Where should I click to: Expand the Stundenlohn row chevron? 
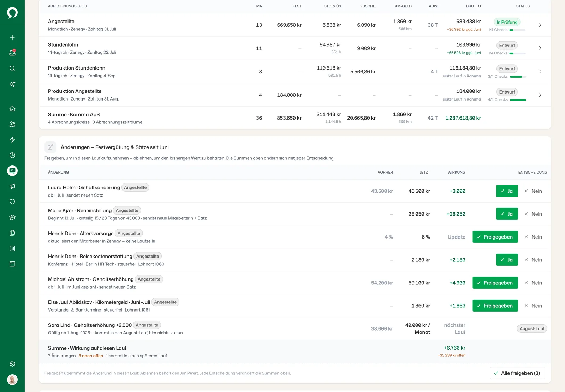click(540, 48)
